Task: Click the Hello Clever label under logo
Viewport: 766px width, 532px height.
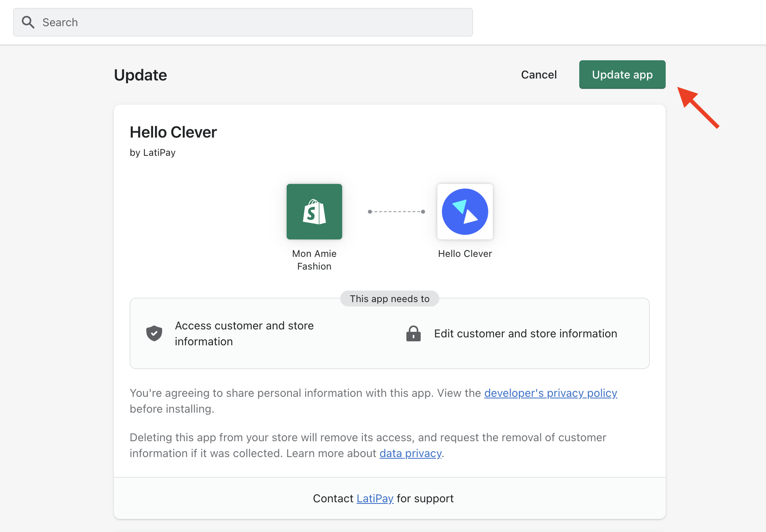Action: pyautogui.click(x=465, y=254)
